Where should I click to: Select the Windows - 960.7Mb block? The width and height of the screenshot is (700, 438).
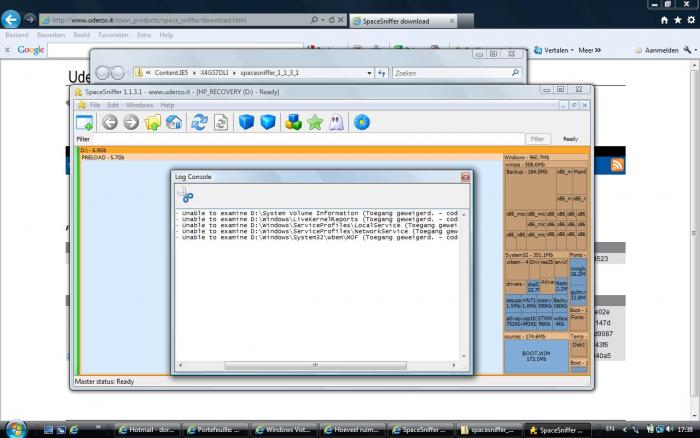[546, 157]
